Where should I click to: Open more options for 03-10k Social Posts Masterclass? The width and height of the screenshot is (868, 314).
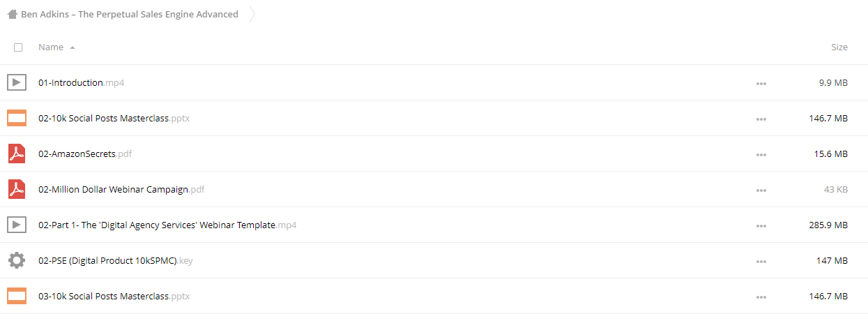pos(761,297)
